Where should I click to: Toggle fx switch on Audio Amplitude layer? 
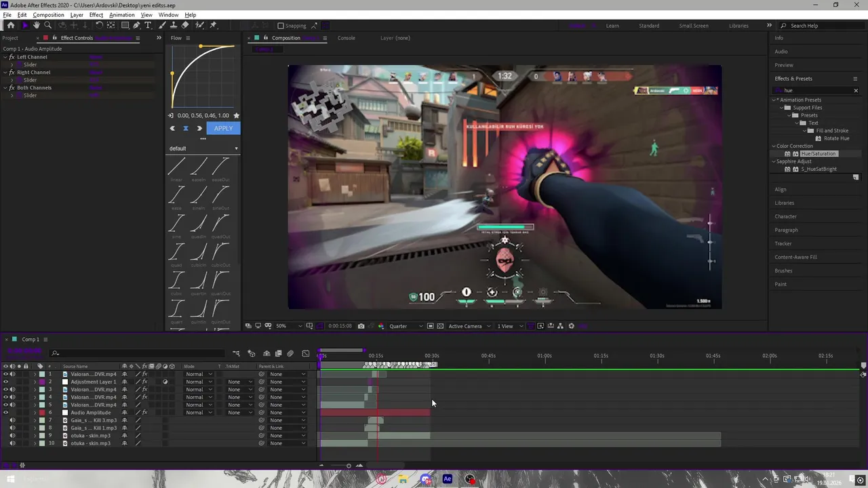tap(144, 413)
